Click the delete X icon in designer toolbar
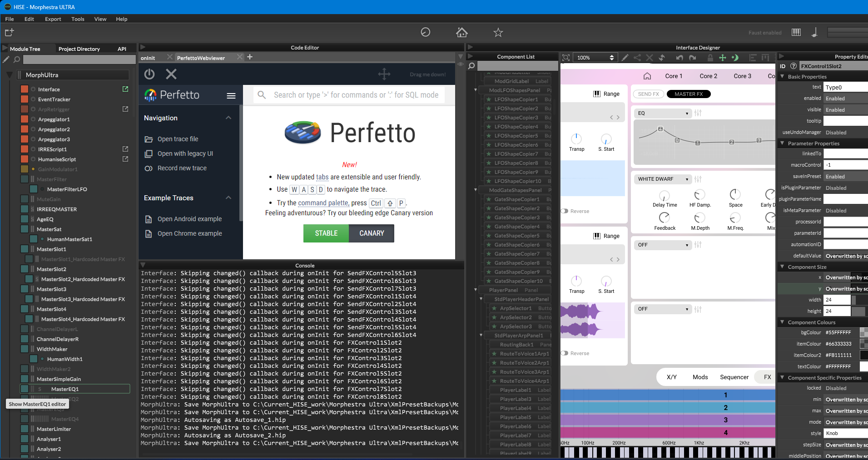This screenshot has height=460, width=868. pyautogui.click(x=650, y=58)
